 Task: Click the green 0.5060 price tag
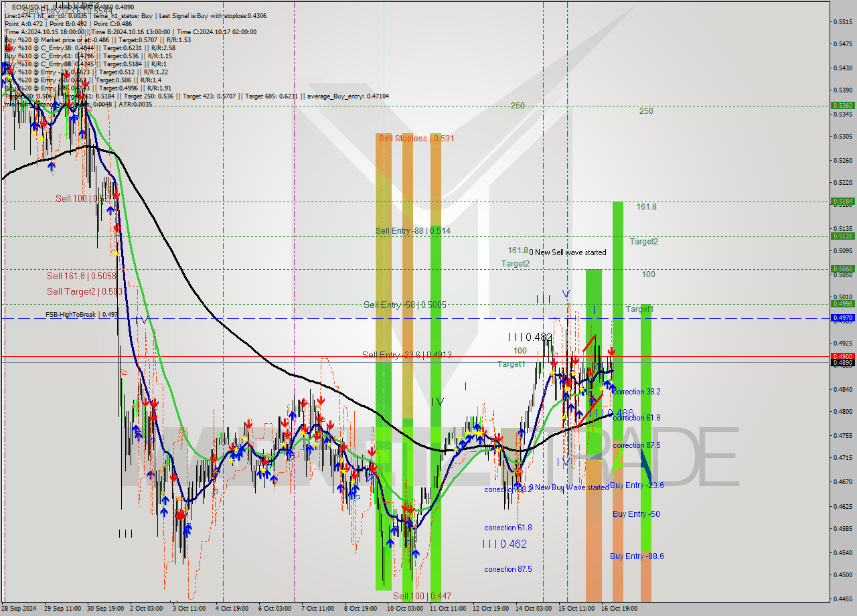point(842,268)
